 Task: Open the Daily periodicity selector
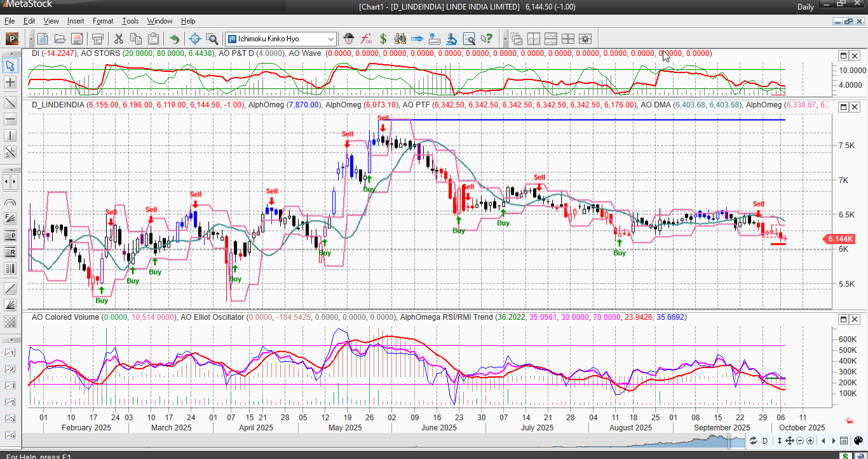pos(806,7)
